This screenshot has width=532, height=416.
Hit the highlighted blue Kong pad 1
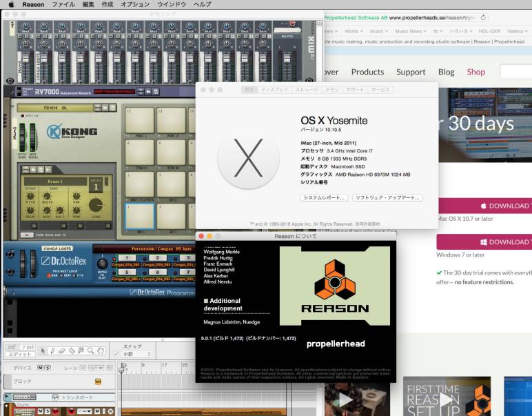140,217
